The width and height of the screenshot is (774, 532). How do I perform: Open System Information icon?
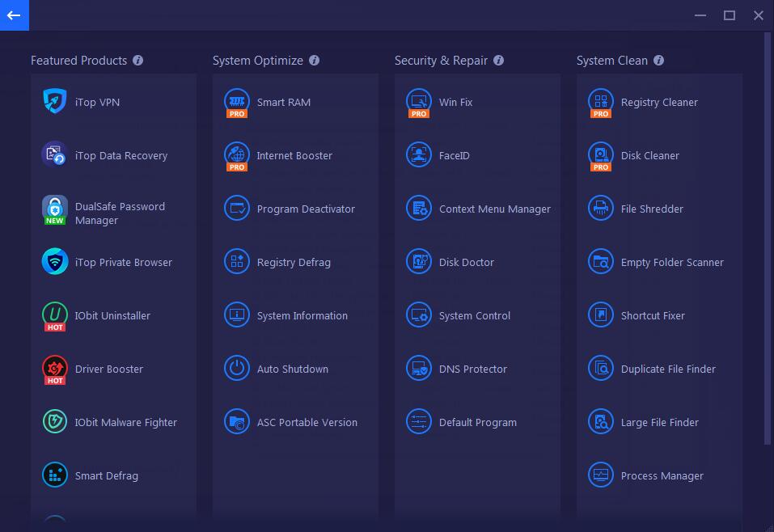(x=237, y=315)
